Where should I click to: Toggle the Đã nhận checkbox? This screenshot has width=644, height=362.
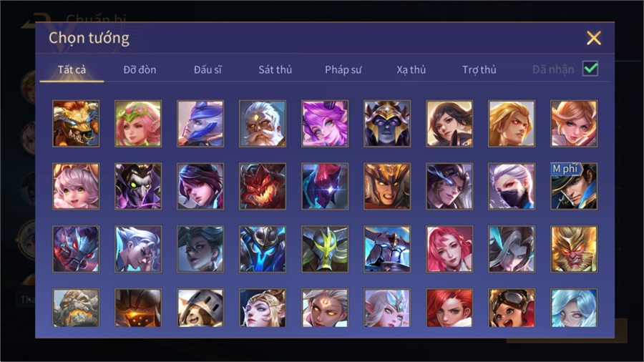point(590,69)
